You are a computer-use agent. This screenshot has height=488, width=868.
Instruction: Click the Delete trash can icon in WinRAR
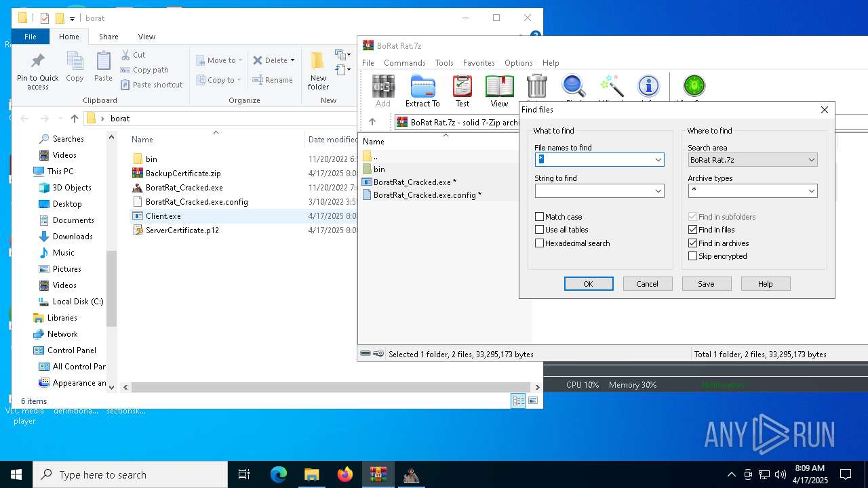pyautogui.click(x=536, y=87)
